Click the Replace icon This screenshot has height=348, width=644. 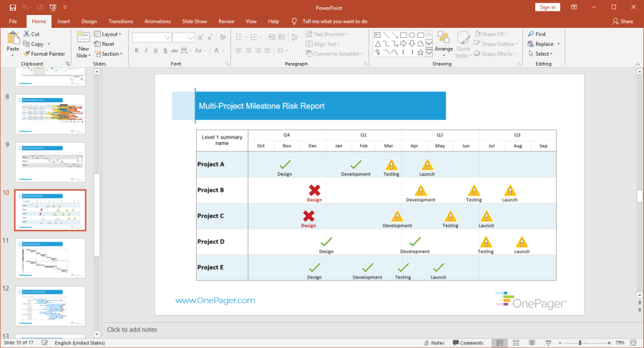531,44
